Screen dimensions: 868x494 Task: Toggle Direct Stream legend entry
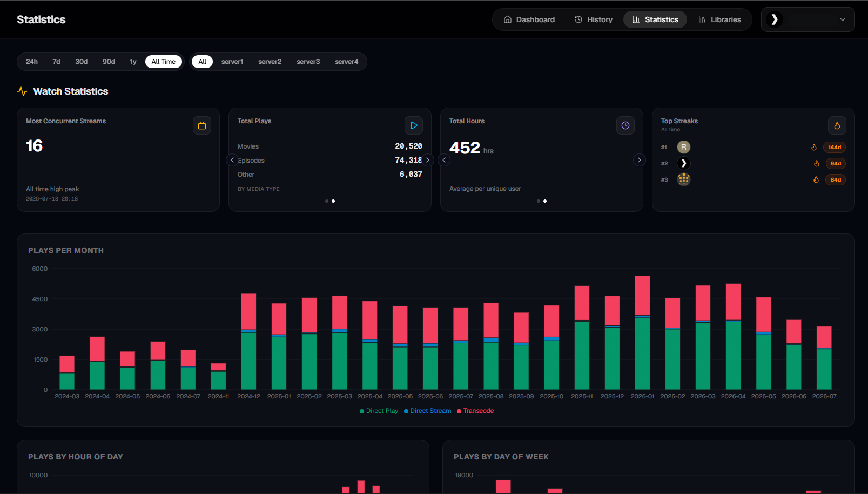[x=428, y=411]
